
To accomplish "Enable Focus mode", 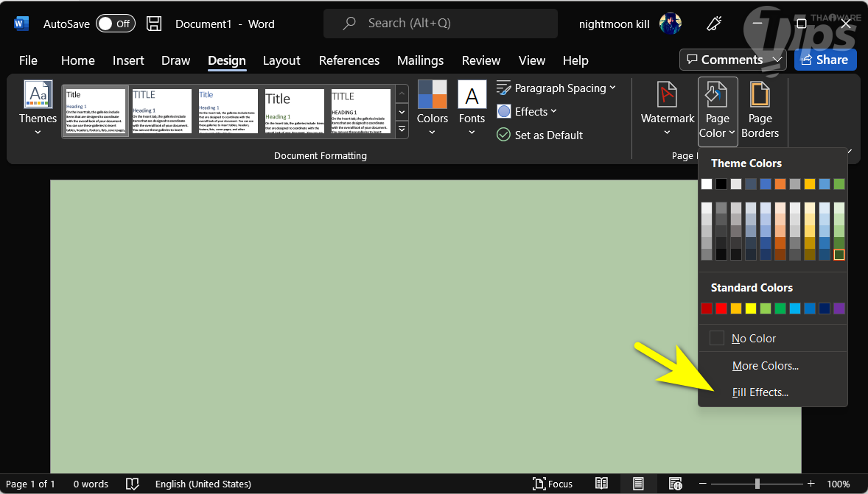I will point(553,484).
